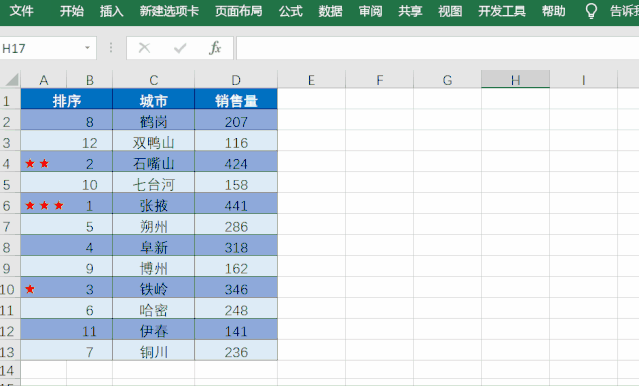Viewport: 639px width, 386px height.
Task: Switch to the 开始 ribbon tab
Action: [x=72, y=11]
